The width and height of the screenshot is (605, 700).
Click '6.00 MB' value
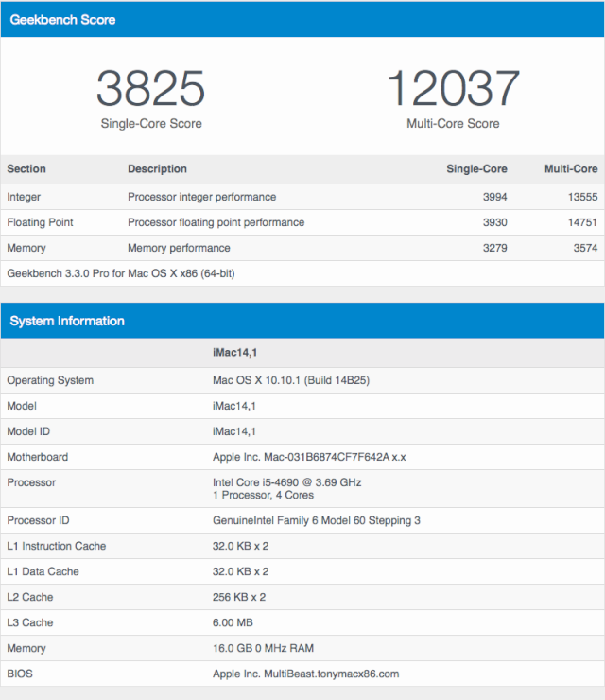[x=233, y=622]
